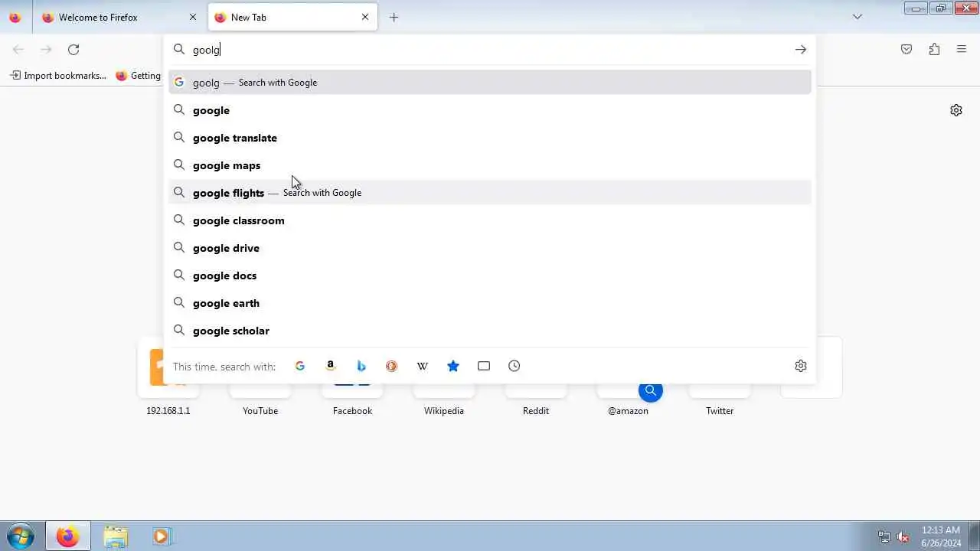Open a new tab with the plus button
The height and width of the screenshot is (551, 980).
coord(394,17)
